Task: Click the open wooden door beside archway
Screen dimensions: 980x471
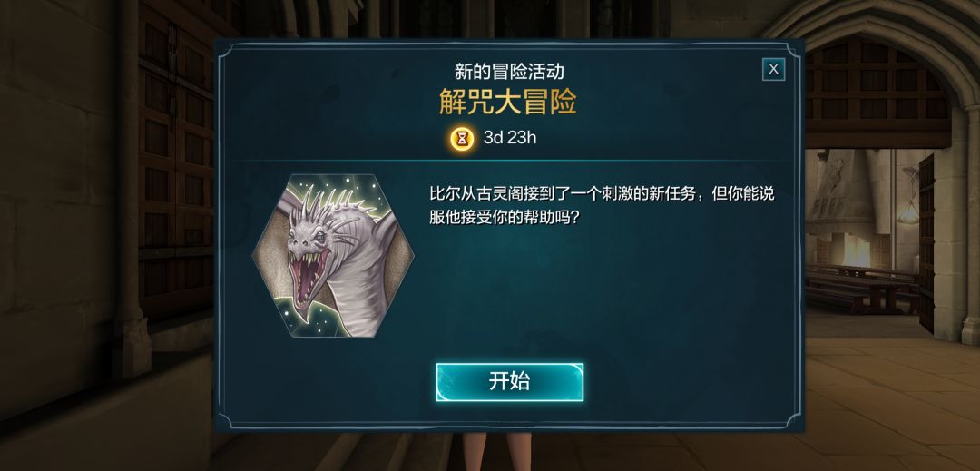Action: point(926,243)
